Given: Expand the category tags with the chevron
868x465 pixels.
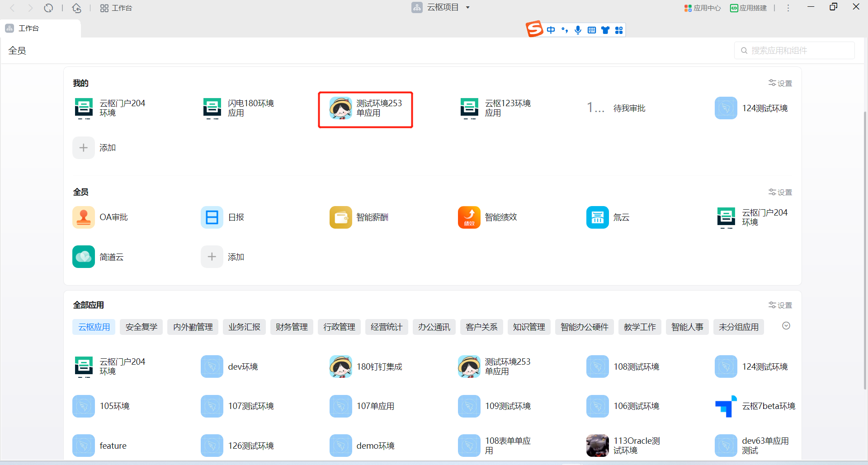Looking at the screenshot, I should pyautogui.click(x=786, y=326).
